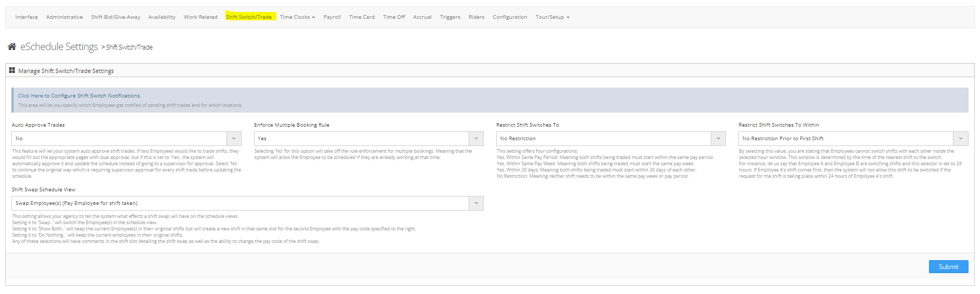Image resolution: width=980 pixels, height=294 pixels.
Task: Go to the Interface tab
Action: [27, 17]
